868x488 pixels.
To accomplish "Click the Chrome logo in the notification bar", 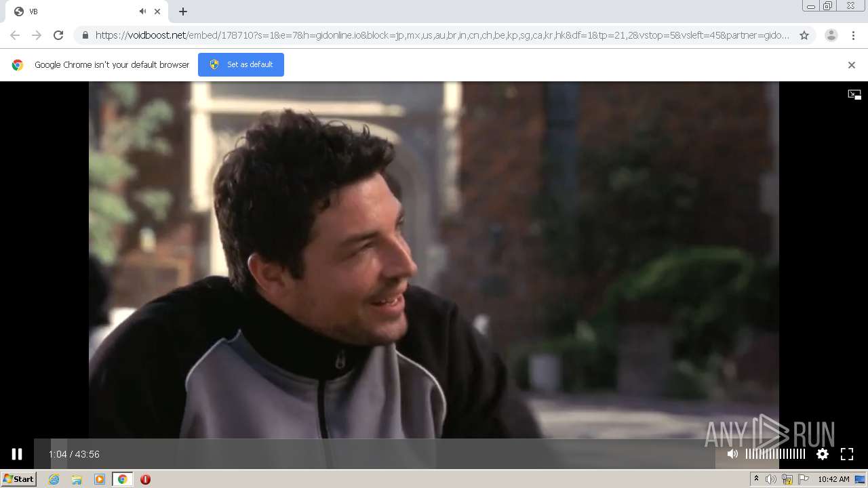I will click(x=18, y=65).
